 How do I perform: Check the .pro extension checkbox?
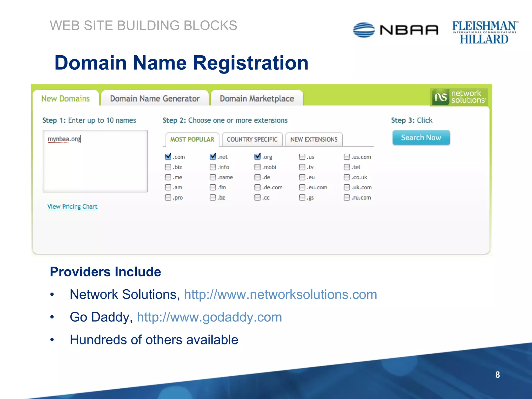pyautogui.click(x=168, y=198)
